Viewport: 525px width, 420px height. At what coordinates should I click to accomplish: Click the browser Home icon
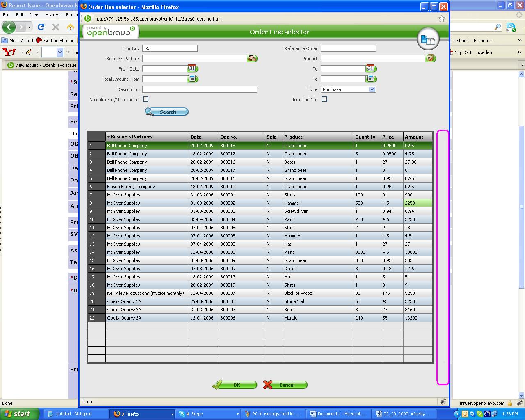click(x=71, y=27)
